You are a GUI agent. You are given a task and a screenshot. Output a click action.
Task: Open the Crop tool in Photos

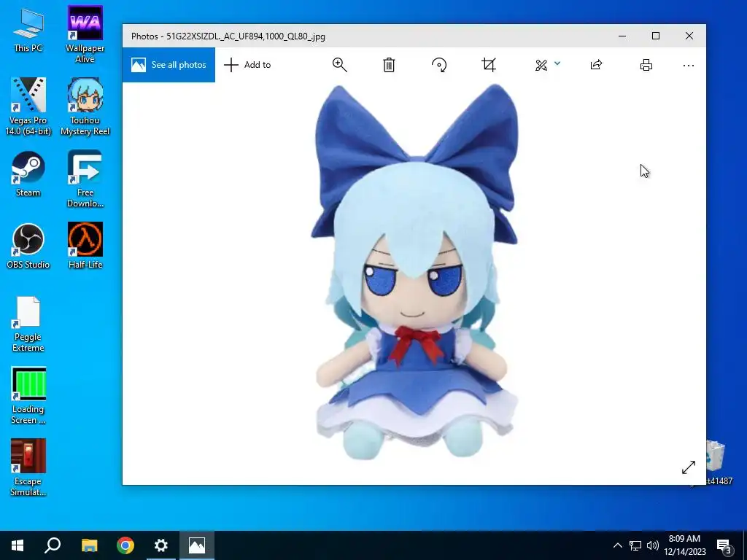(489, 65)
